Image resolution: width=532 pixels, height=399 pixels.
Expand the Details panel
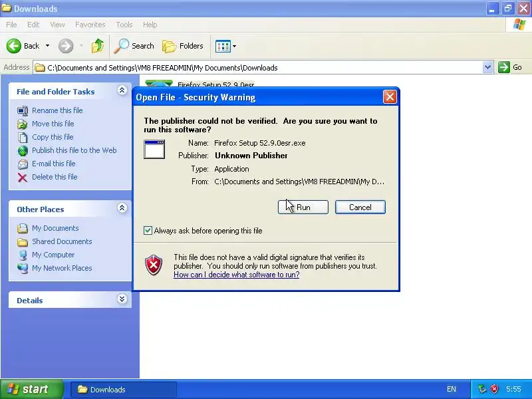(x=122, y=299)
